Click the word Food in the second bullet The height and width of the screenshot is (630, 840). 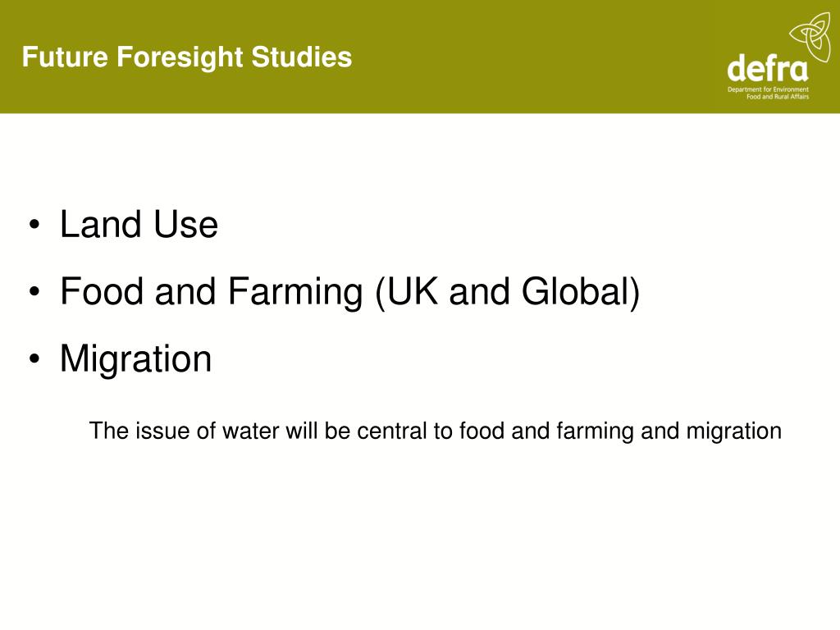[x=102, y=291]
